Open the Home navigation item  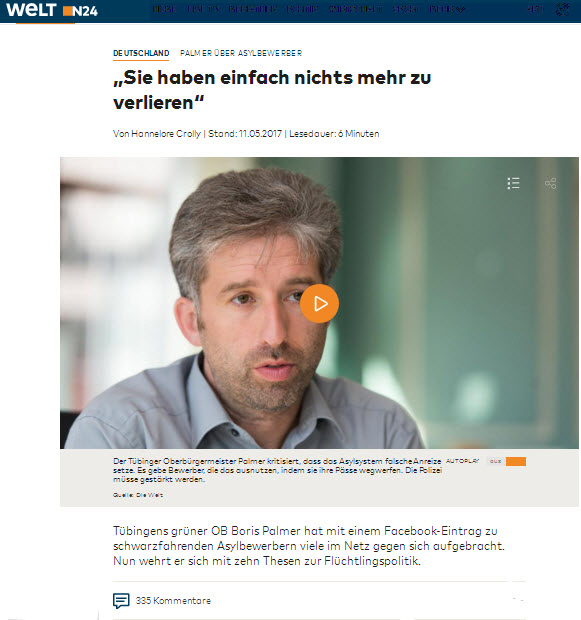click(164, 9)
